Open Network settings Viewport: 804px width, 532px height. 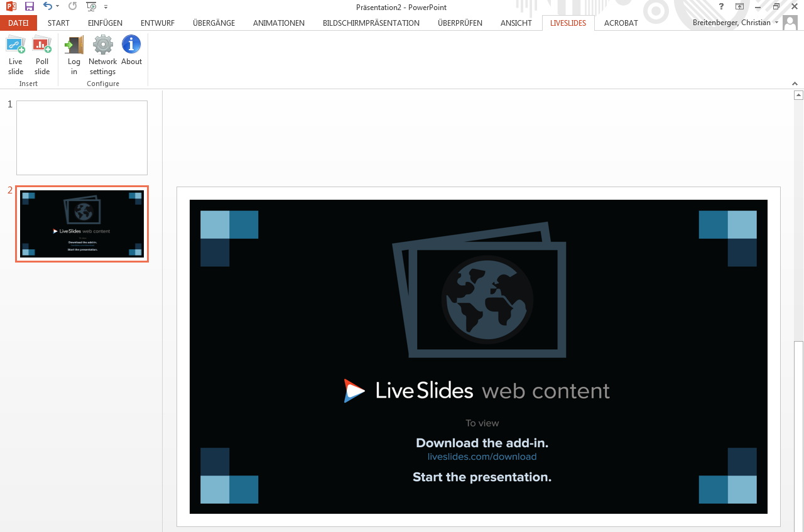point(102,56)
